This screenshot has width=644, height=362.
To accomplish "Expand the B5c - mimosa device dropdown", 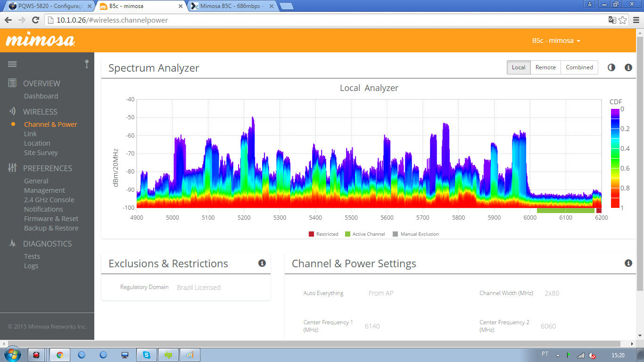I will click(x=556, y=41).
